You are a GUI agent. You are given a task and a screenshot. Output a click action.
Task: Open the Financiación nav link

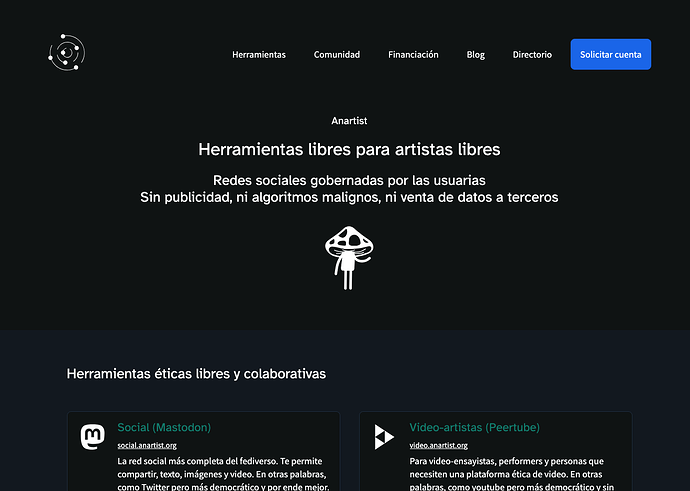[413, 55]
